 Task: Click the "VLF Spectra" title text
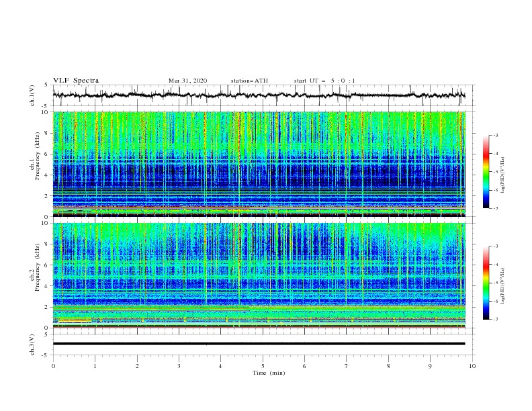(x=76, y=81)
